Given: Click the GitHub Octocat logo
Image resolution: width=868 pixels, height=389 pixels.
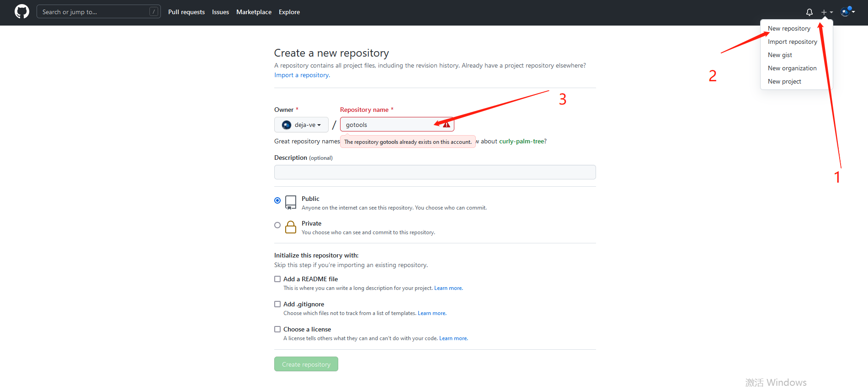Looking at the screenshot, I should coord(21,12).
